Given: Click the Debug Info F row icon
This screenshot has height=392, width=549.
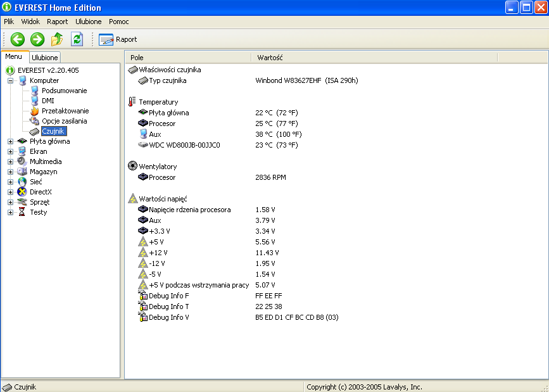Looking at the screenshot, I should [x=143, y=296].
